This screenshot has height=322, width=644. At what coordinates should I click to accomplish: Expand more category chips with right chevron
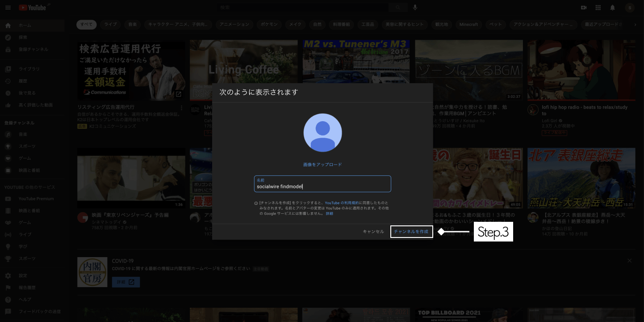click(636, 25)
